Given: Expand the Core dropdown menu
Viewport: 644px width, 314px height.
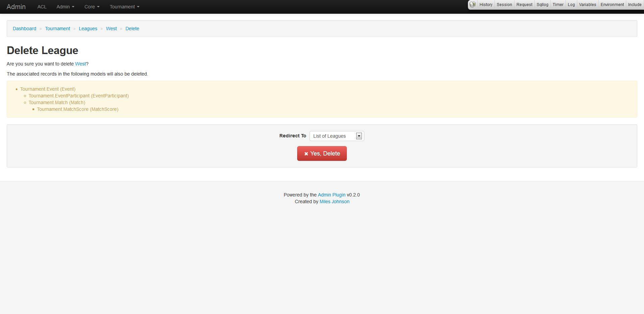Looking at the screenshot, I should [x=92, y=7].
